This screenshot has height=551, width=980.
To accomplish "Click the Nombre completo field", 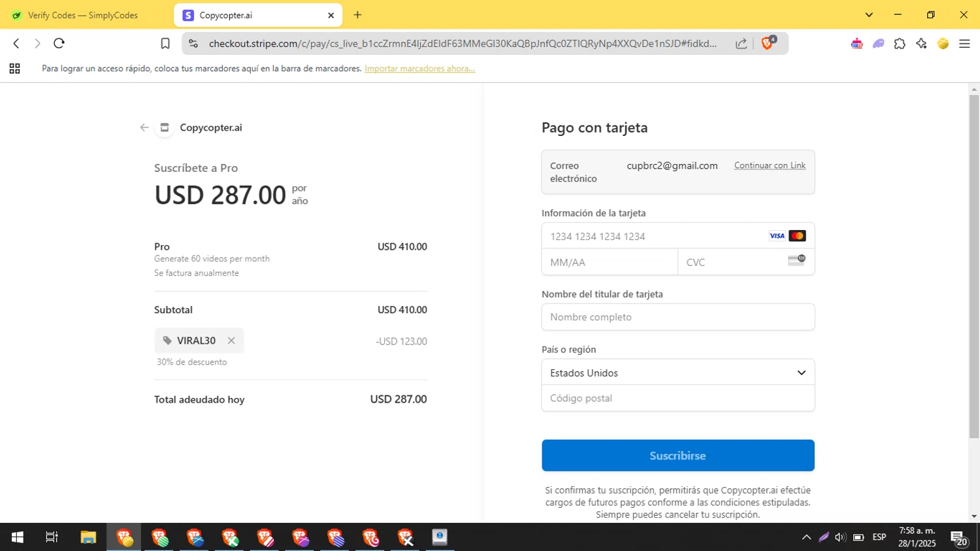I will pyautogui.click(x=678, y=317).
